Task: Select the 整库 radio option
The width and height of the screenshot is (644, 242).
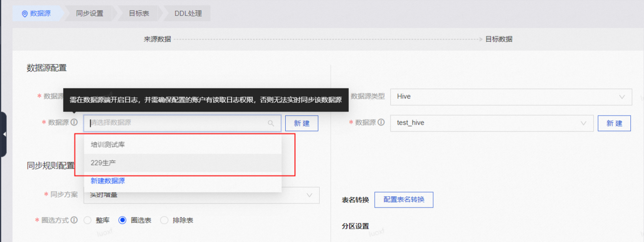Action: tap(88, 220)
